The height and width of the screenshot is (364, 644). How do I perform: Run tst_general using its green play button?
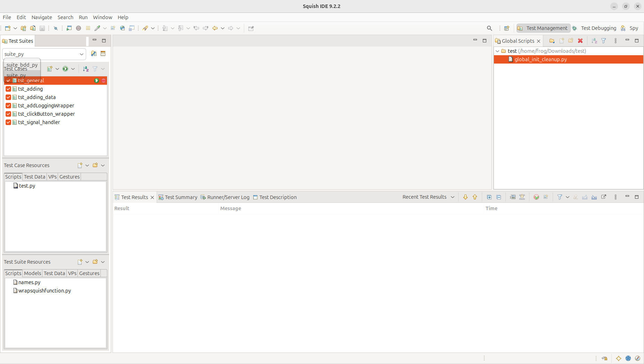[x=97, y=81]
